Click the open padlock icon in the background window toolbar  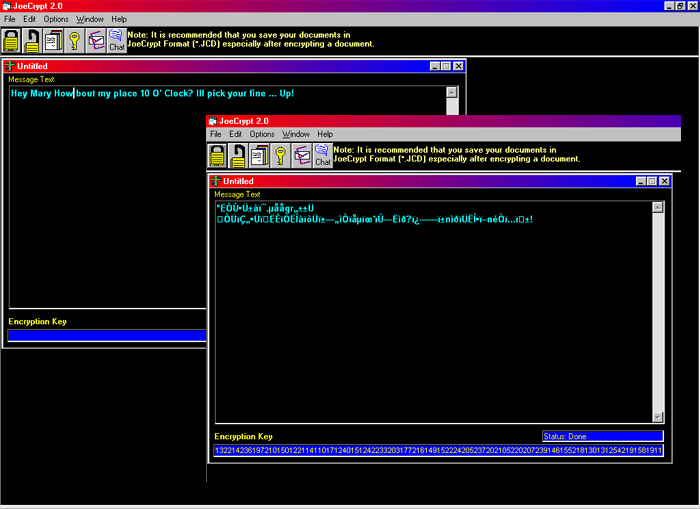point(32,41)
